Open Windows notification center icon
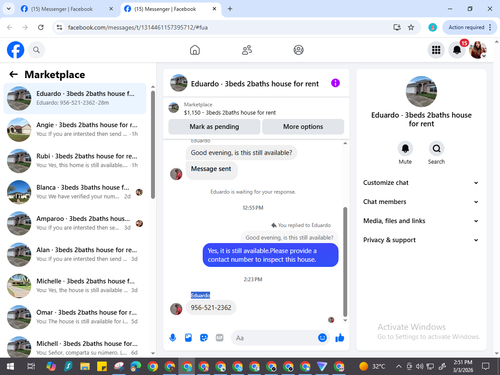 486,367
